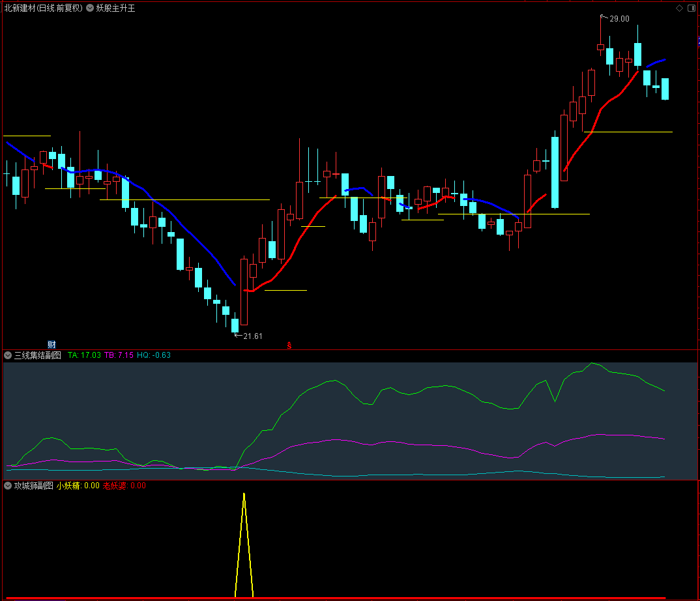This screenshot has height=601, width=700.
Task: Click the 攻城狮副图 indicator label
Action: (x=33, y=486)
